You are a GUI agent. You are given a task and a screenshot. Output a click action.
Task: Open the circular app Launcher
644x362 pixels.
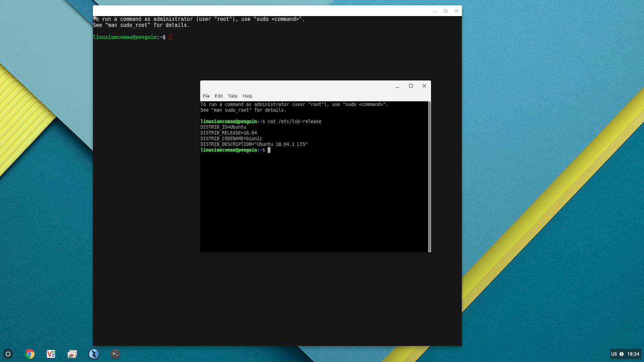click(x=8, y=354)
